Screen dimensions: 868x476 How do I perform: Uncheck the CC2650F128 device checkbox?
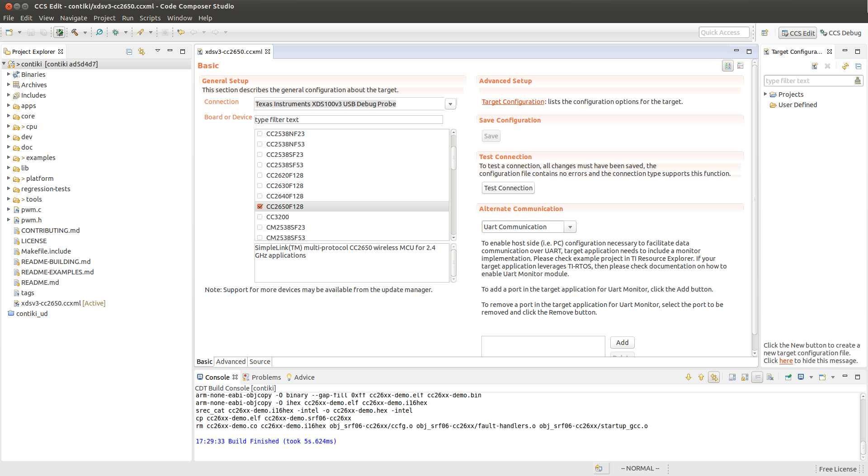[260, 207]
